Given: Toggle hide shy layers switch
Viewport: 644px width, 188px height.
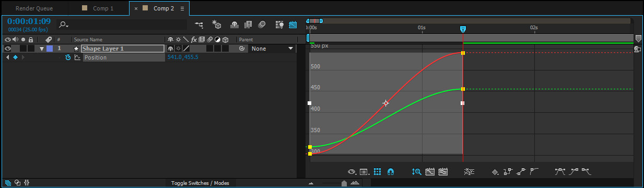Looking at the screenshot, I should [x=235, y=25].
